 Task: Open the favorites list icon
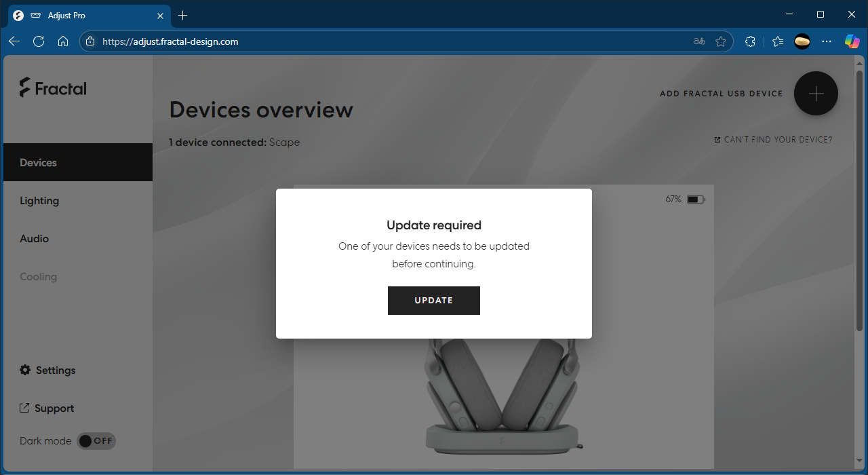pos(778,41)
